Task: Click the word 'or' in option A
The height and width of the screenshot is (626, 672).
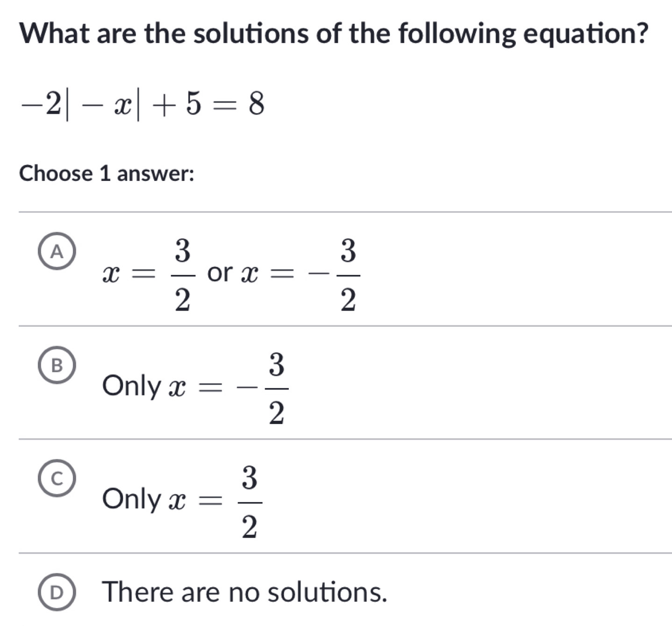Action: click(x=220, y=273)
